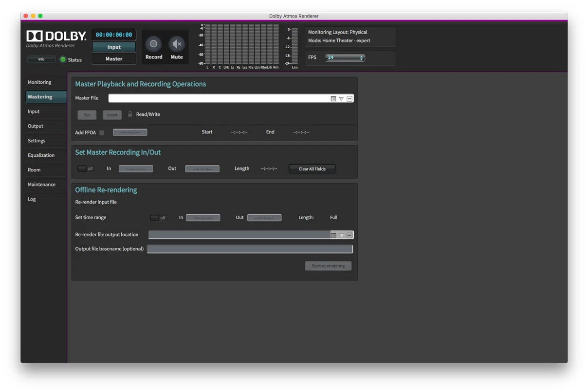The image size is (588, 392).
Task: Switch to the Room page
Action: [x=46, y=170]
